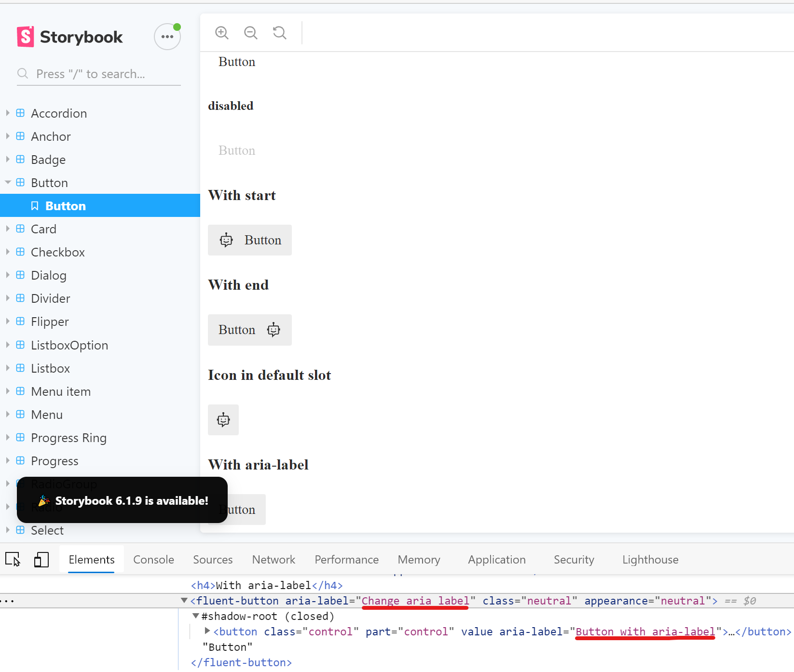This screenshot has height=672, width=794.
Task: Click the zoom in magnifier icon
Action: point(222,33)
